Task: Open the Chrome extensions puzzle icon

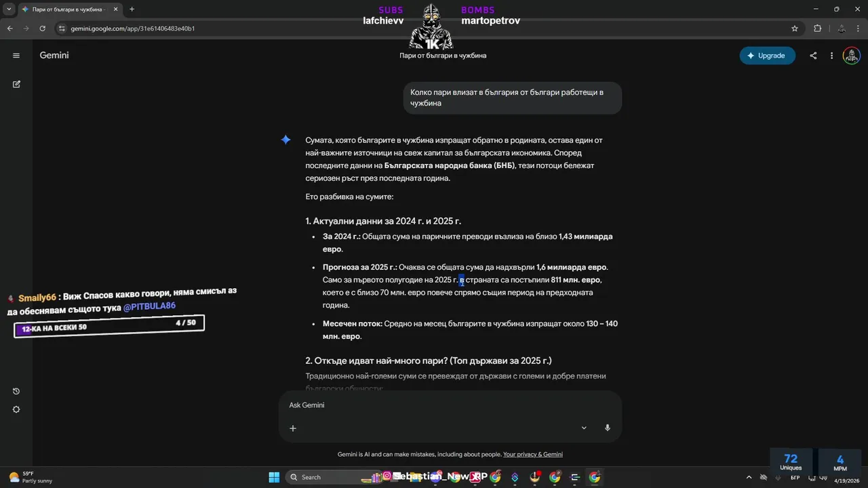Action: (x=817, y=28)
